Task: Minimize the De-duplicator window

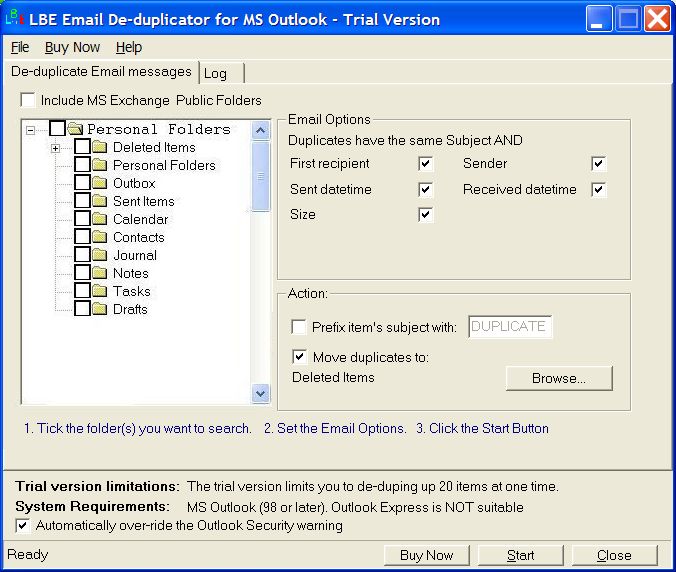Action: 599,19
